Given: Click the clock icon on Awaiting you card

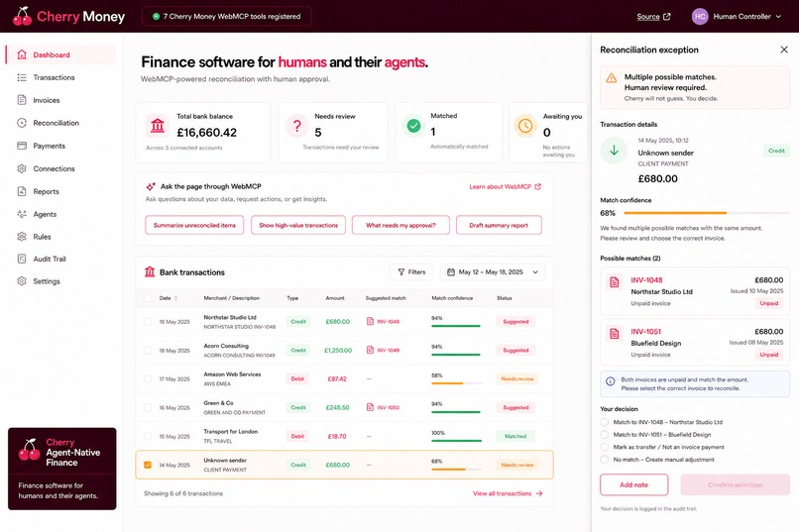Looking at the screenshot, I should pos(525,125).
